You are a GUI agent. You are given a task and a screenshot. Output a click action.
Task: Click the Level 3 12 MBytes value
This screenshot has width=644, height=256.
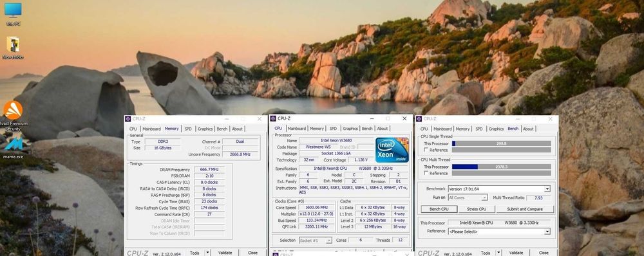click(x=373, y=226)
